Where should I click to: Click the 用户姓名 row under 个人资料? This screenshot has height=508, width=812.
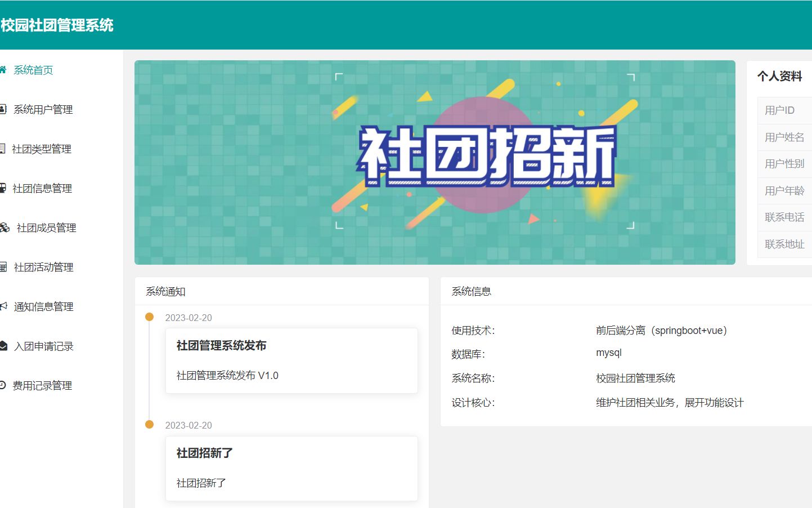[x=784, y=137]
